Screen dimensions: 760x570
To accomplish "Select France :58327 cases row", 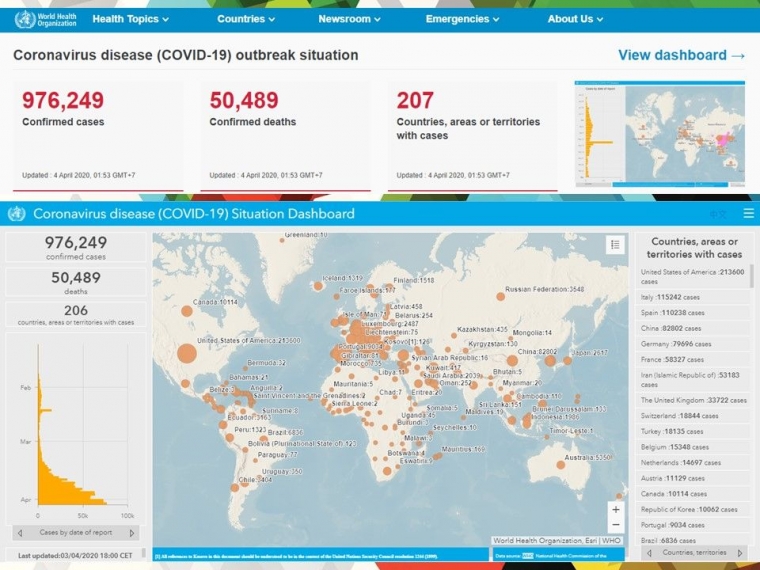I will (692, 359).
